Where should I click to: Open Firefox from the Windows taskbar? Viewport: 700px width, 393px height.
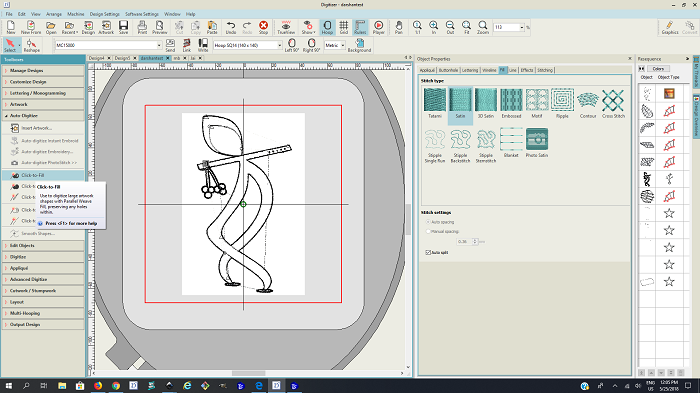click(x=98, y=385)
